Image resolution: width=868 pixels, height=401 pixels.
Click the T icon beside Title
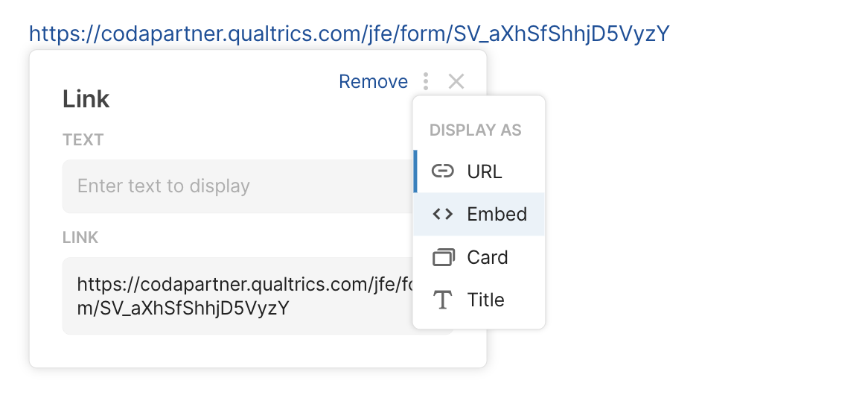click(443, 300)
